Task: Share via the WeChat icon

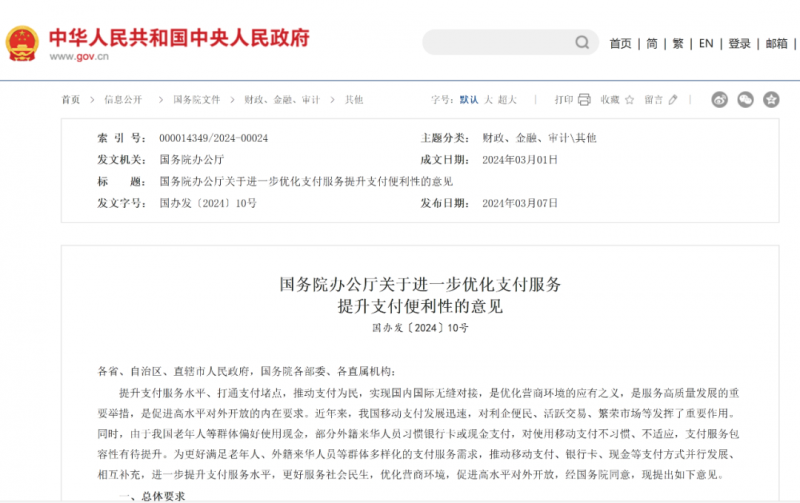Action: [745, 100]
